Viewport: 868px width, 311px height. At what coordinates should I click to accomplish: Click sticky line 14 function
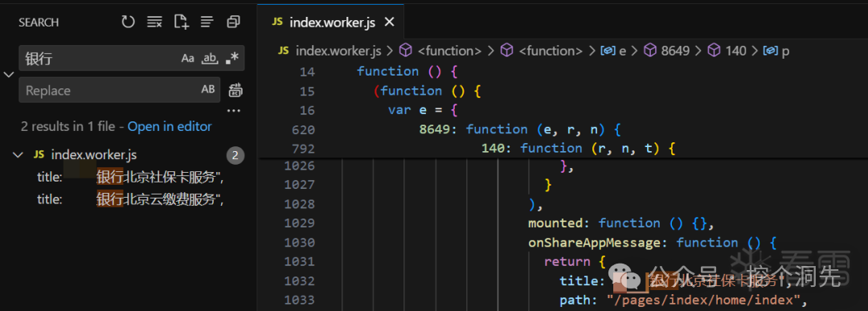[563, 72]
